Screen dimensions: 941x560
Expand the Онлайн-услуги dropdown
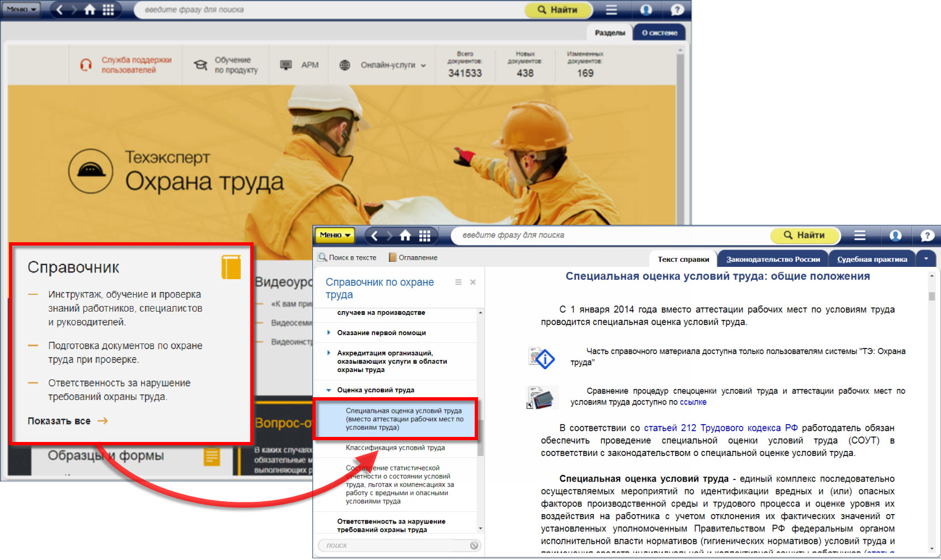coord(393,65)
